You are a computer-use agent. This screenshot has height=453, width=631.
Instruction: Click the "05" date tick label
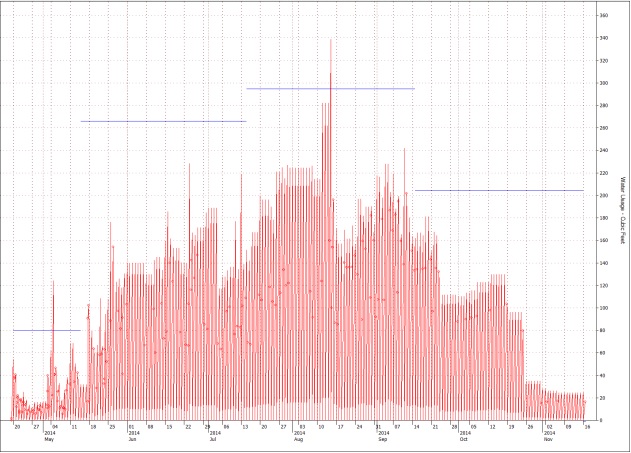pyautogui.click(x=473, y=427)
